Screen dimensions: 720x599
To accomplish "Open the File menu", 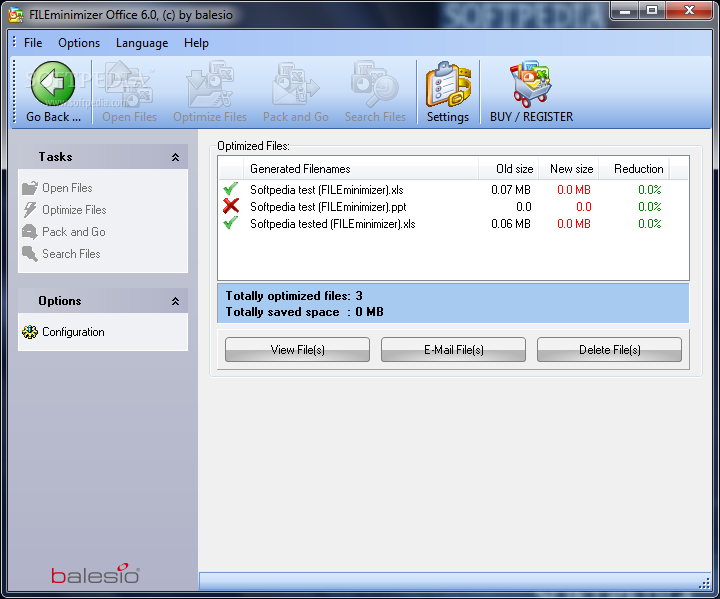I will [33, 43].
